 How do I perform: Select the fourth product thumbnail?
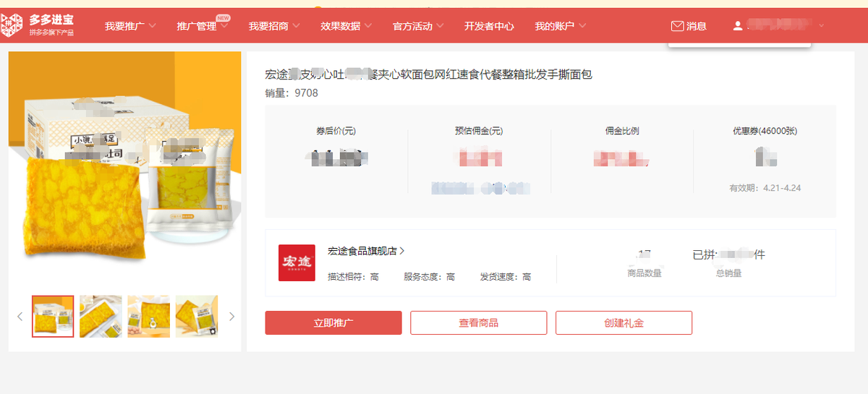(196, 317)
